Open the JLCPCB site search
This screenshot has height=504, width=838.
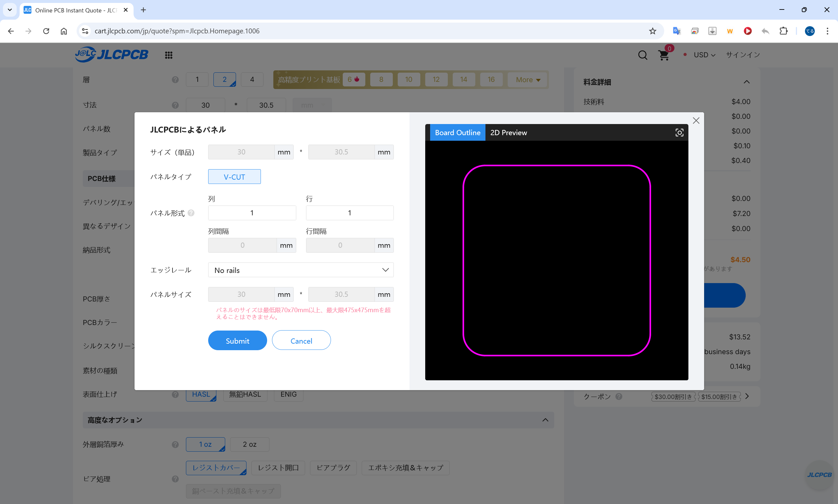coord(642,55)
